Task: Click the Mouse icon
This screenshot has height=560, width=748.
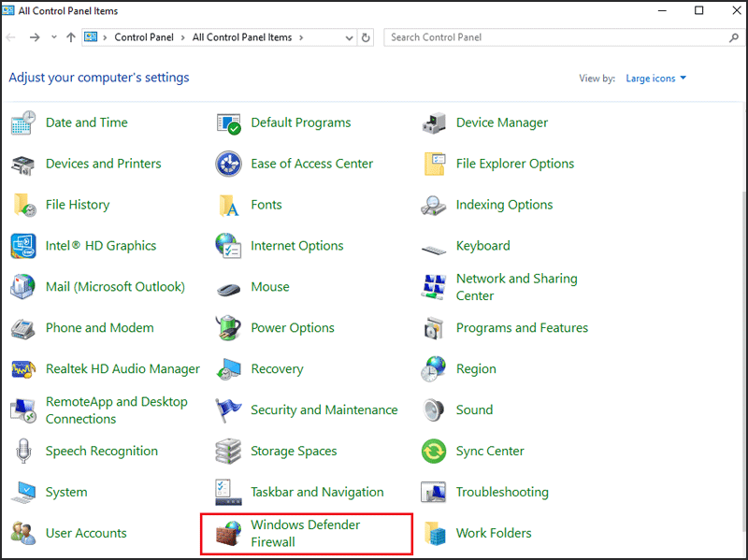Action: tap(228, 289)
